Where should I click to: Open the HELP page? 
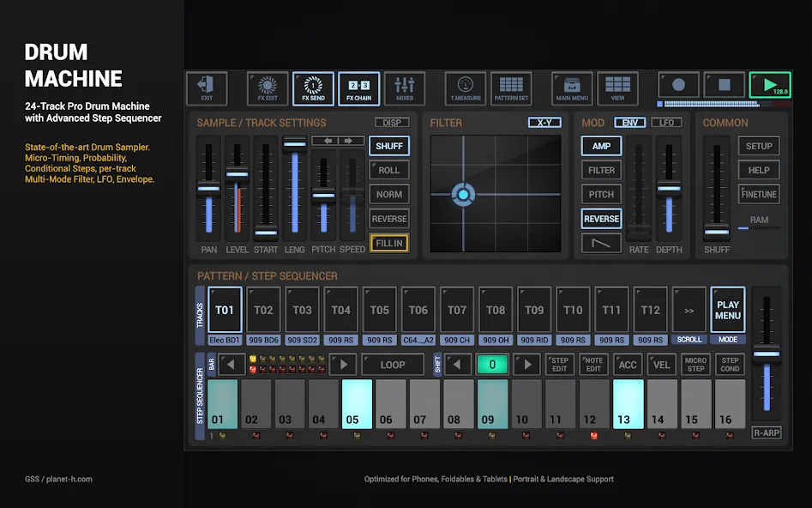click(x=759, y=170)
